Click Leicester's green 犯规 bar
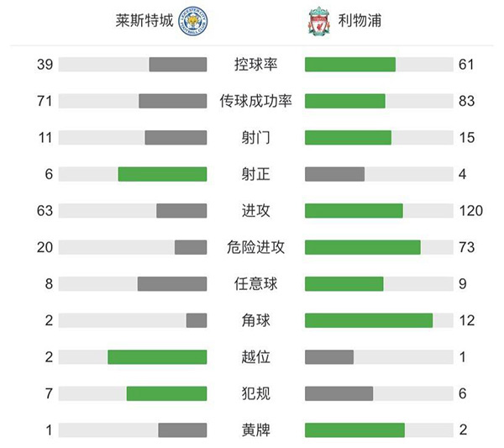The image size is (504, 448). pyautogui.click(x=166, y=393)
